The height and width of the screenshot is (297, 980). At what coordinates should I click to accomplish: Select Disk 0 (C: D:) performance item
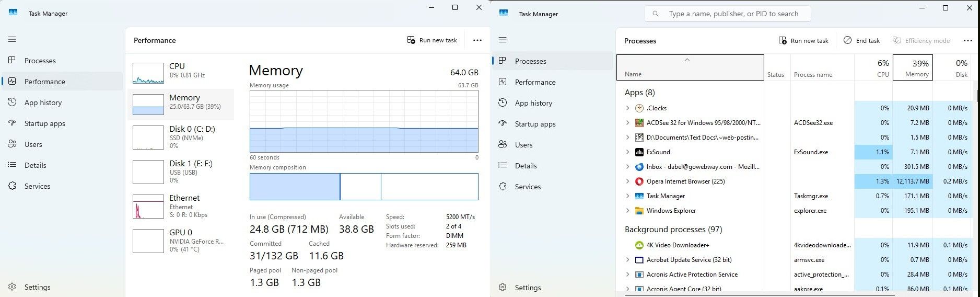(x=181, y=137)
